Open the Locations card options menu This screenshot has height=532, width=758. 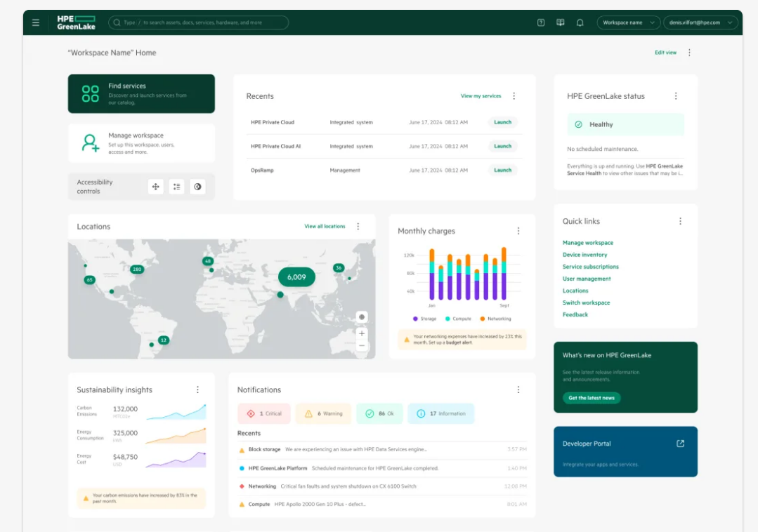(x=358, y=227)
